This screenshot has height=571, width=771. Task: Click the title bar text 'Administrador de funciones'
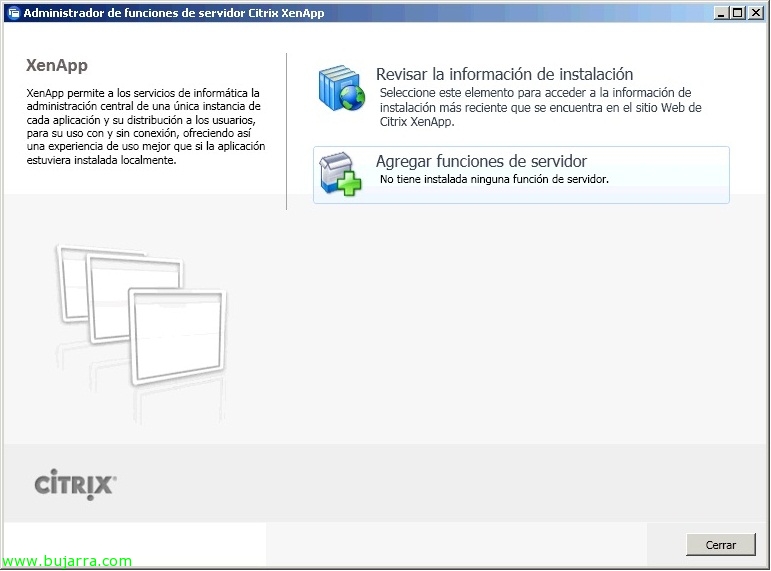click(x=174, y=13)
